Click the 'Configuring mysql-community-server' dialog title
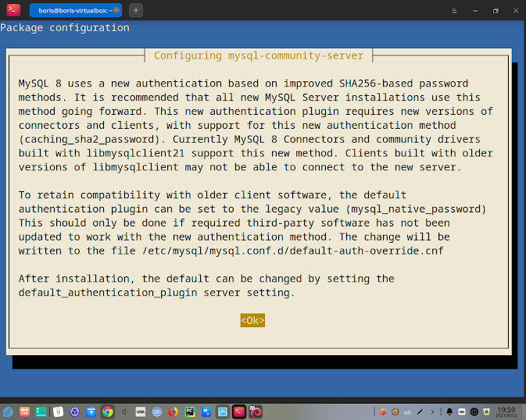 (259, 55)
